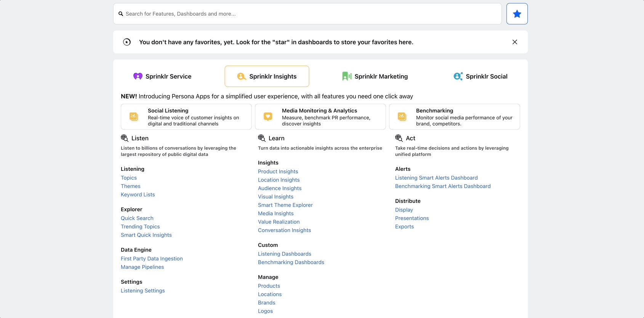The width and height of the screenshot is (644, 318).
Task: Open Products under Manage
Action: tap(269, 286)
